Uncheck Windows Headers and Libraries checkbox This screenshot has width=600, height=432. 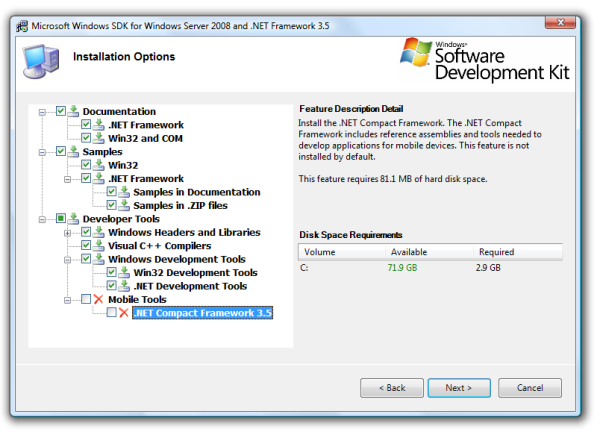coord(86,231)
